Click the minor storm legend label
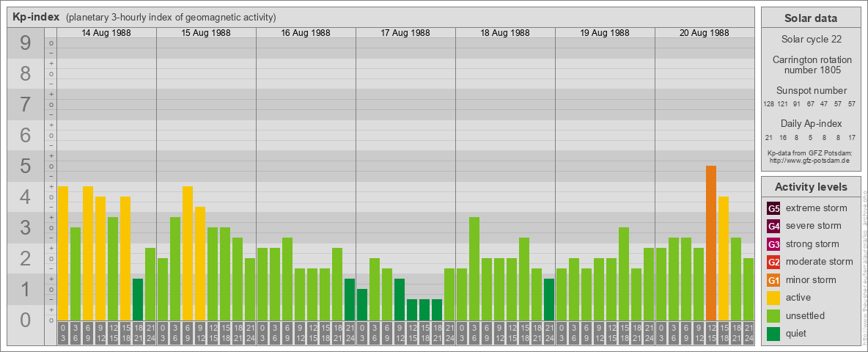The image size is (868, 352). point(811,280)
